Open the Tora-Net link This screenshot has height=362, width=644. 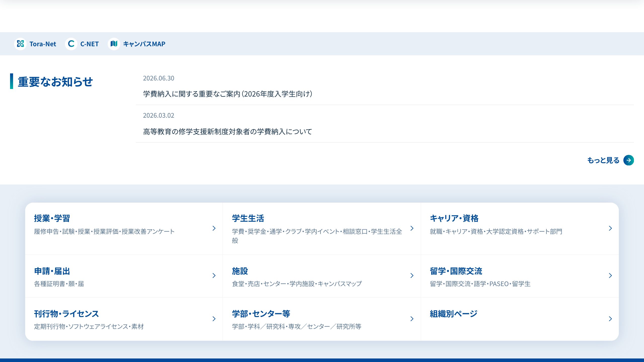35,44
